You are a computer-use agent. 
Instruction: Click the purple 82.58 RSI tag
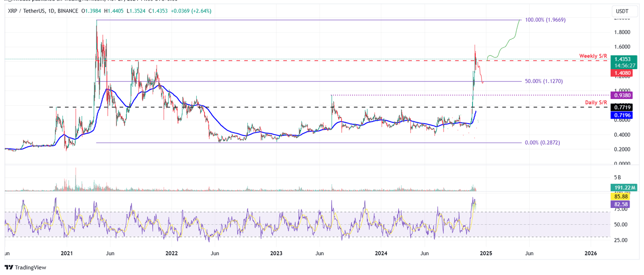coord(620,204)
